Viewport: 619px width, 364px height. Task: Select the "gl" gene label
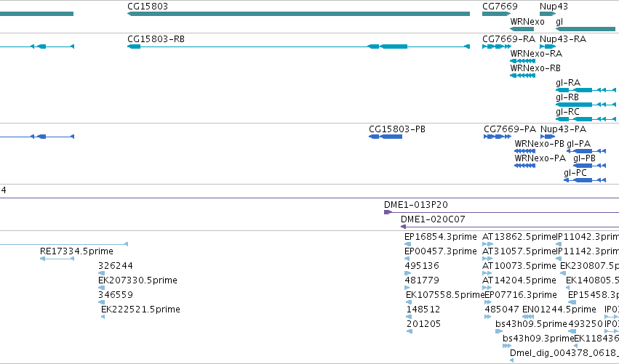559,22
